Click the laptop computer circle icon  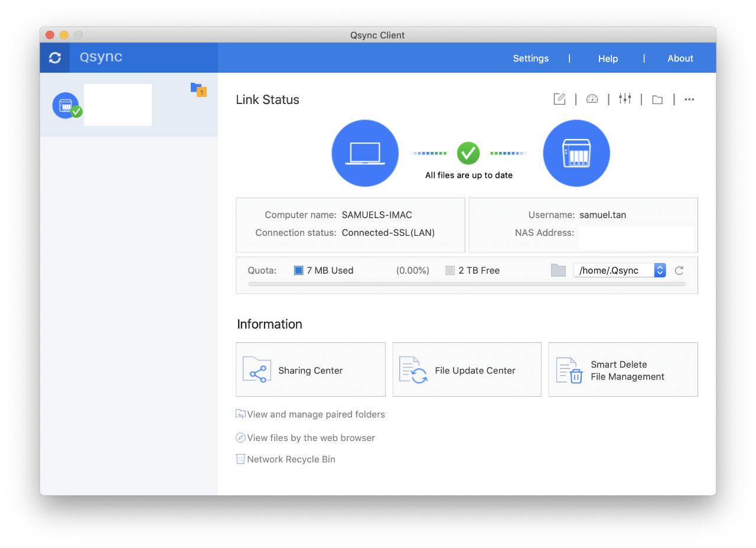[365, 153]
